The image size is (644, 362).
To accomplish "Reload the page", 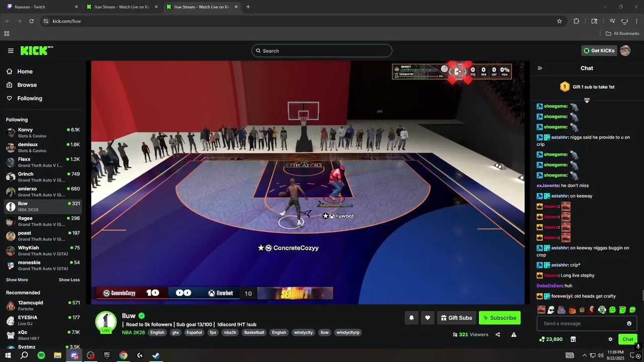I will pos(31,21).
